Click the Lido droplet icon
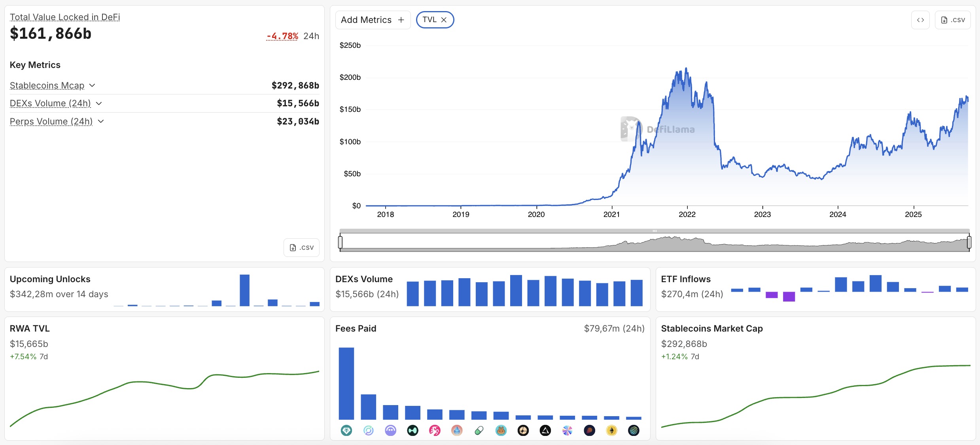Image resolution: width=980 pixels, height=445 pixels. point(457,430)
